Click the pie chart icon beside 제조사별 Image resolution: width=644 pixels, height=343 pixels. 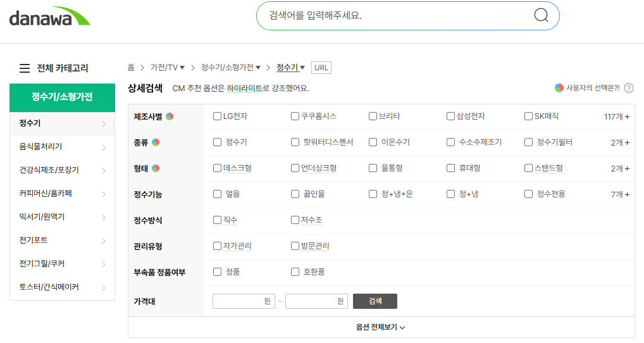pos(169,116)
